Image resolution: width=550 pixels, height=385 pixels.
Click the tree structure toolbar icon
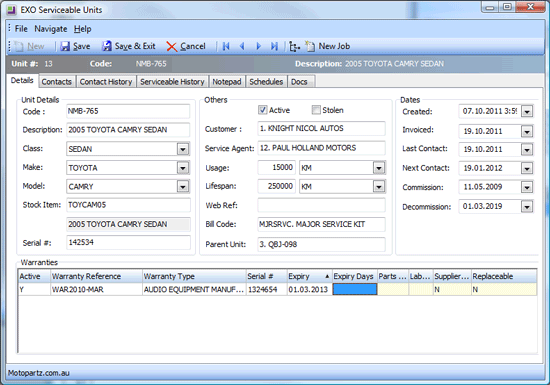click(294, 46)
